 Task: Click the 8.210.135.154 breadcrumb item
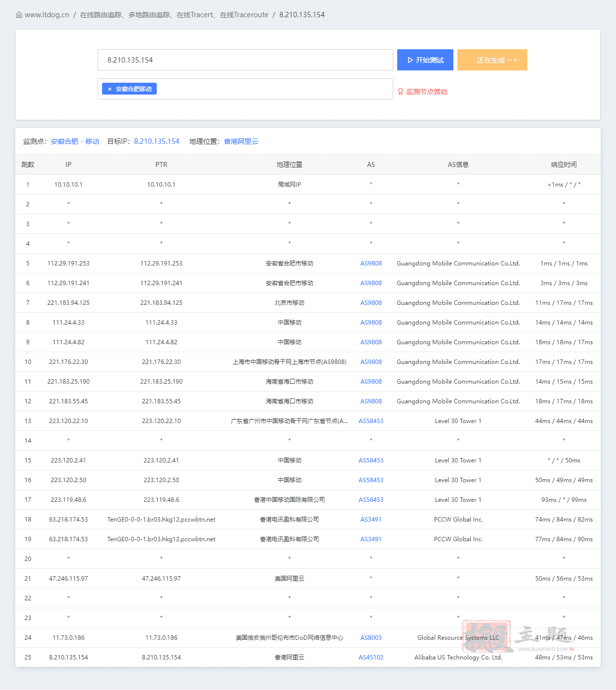click(302, 15)
